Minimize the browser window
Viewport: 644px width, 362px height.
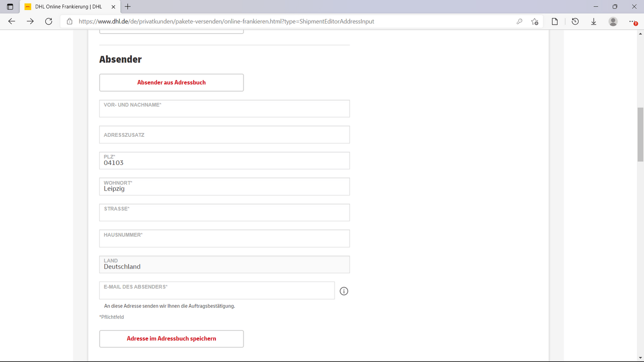click(x=596, y=7)
